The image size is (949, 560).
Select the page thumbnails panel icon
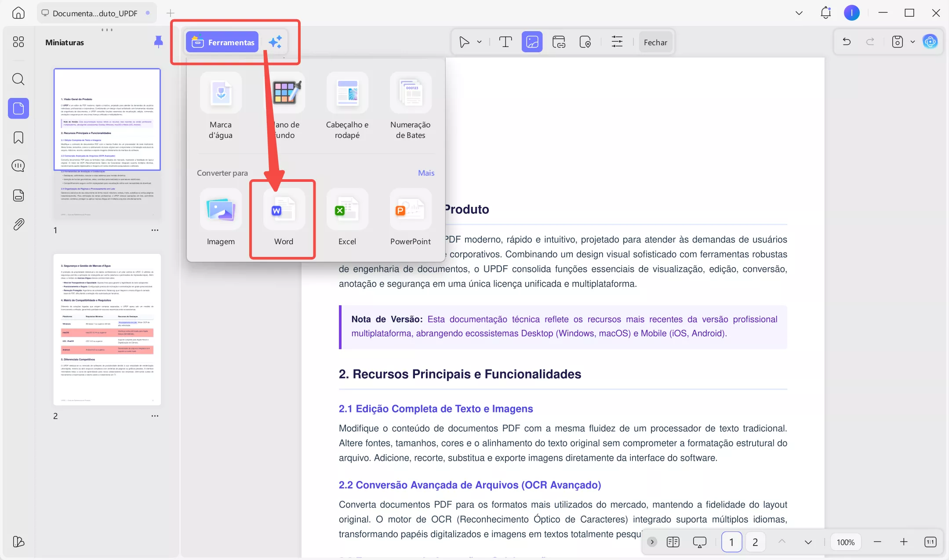click(x=18, y=108)
